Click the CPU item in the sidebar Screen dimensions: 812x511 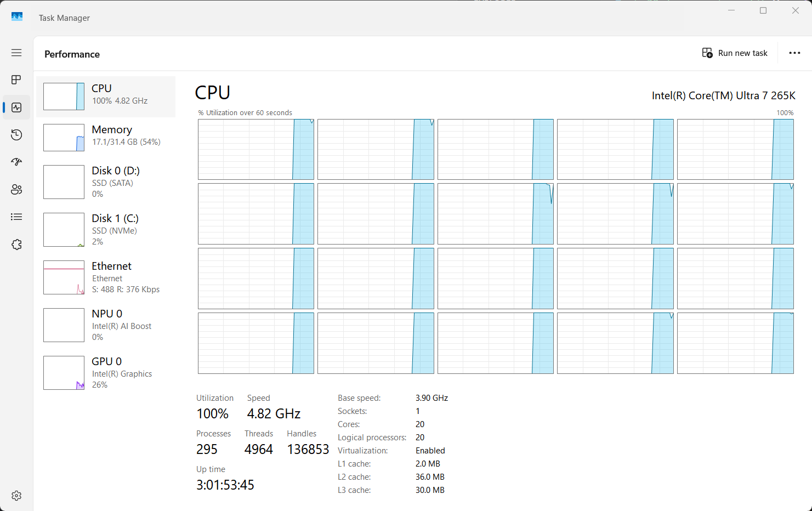click(x=106, y=96)
